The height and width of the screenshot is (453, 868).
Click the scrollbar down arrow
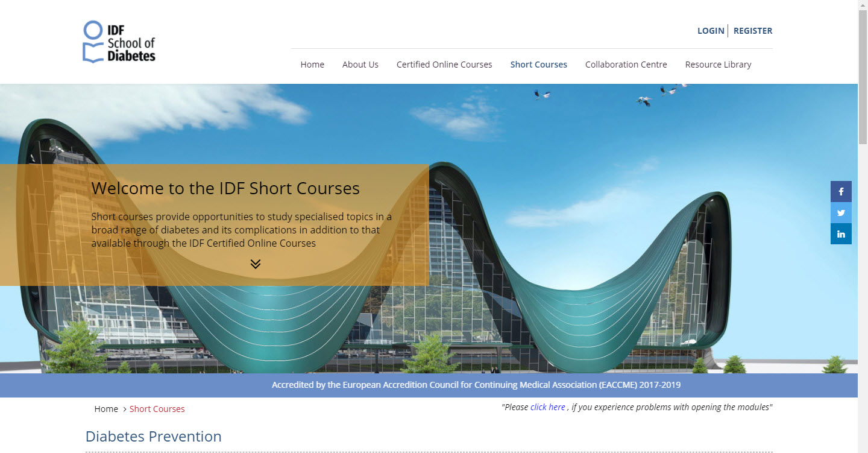[863, 448]
